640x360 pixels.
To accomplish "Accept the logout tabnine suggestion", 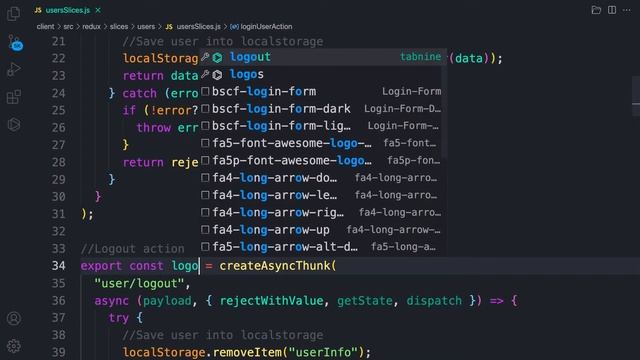I will click(322, 57).
